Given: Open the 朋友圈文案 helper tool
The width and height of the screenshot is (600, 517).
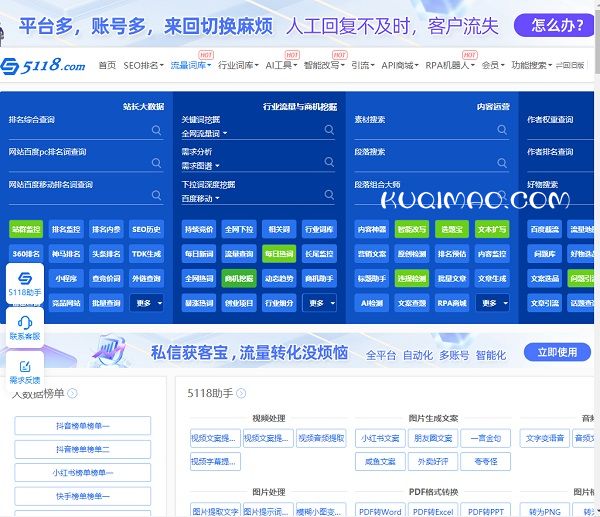Looking at the screenshot, I should [x=433, y=438].
